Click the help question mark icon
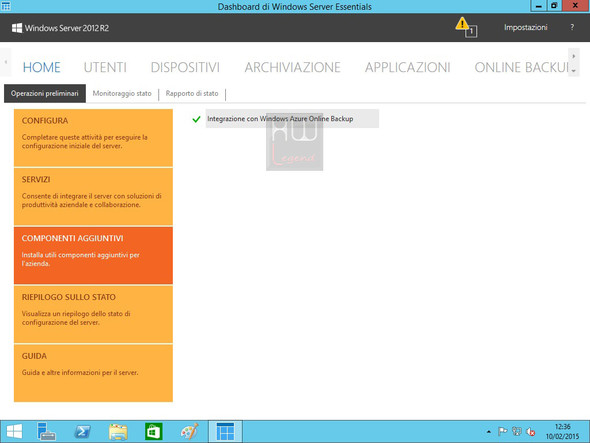Screen dimensions: 590x443 pyautogui.click(x=572, y=27)
